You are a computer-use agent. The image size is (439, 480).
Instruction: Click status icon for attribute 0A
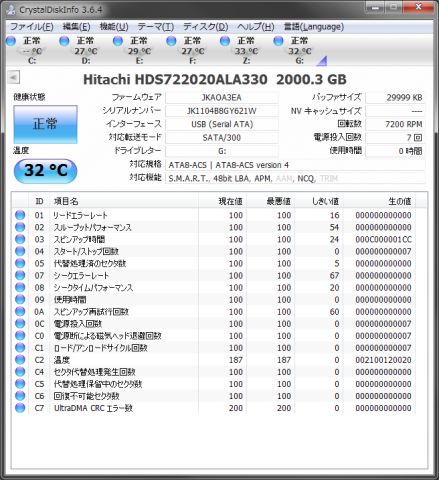click(20, 311)
